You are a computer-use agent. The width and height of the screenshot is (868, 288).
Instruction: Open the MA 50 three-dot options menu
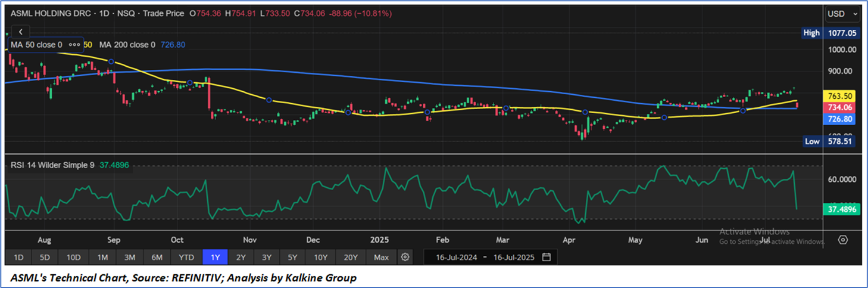click(x=74, y=45)
